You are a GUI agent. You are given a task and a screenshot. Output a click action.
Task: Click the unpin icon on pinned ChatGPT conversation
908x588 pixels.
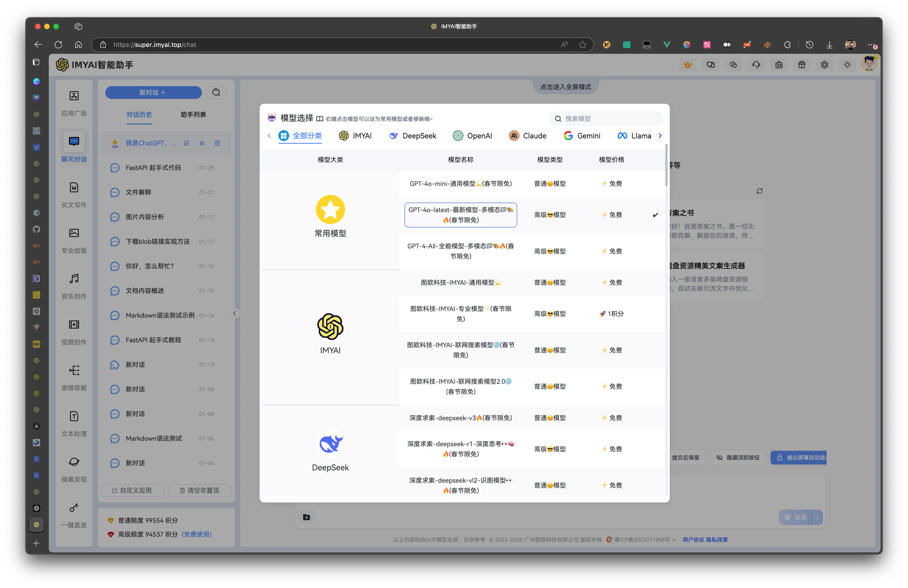202,143
